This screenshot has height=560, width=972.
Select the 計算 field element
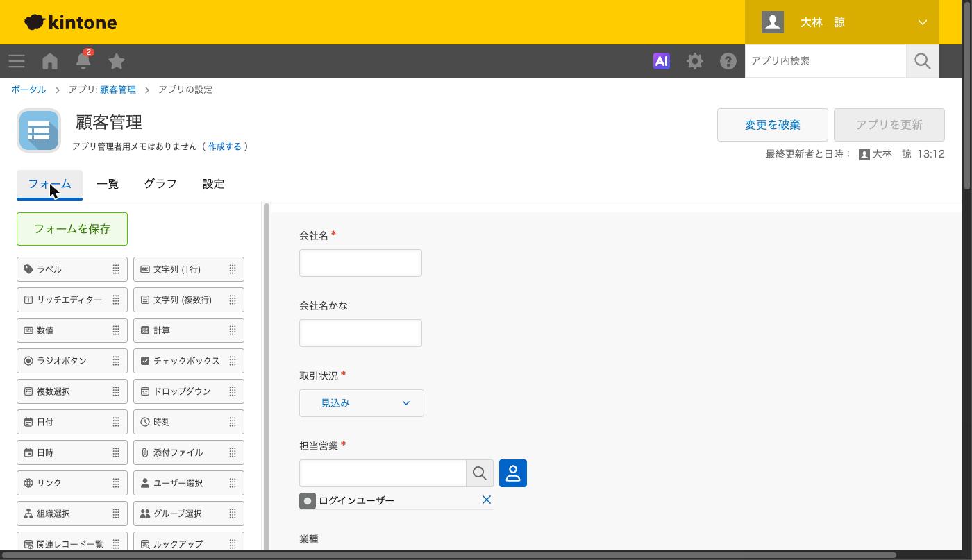(x=189, y=330)
